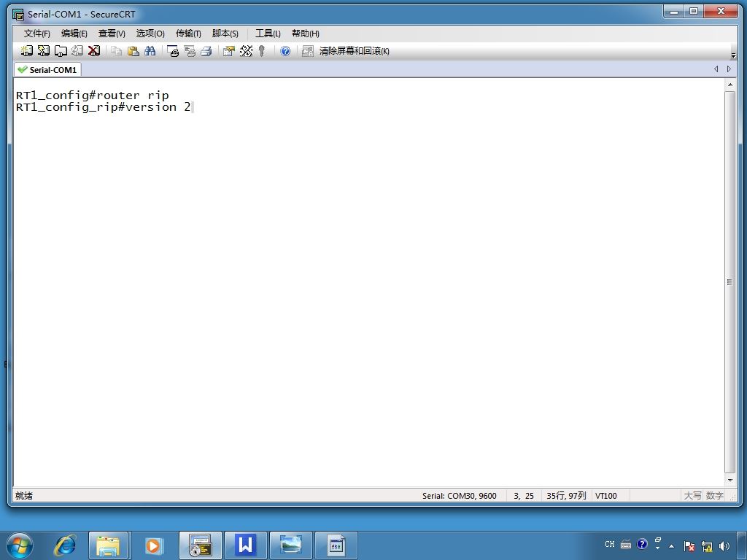Click the volume speaker tray icon

[724, 546]
